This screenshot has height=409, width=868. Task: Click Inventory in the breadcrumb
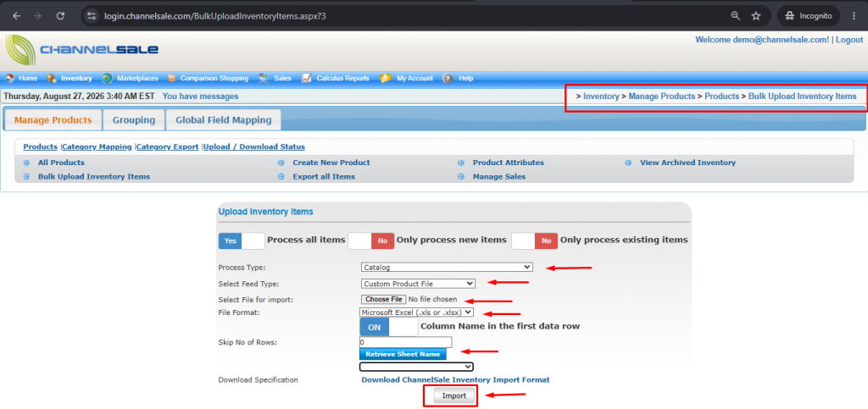(x=601, y=97)
